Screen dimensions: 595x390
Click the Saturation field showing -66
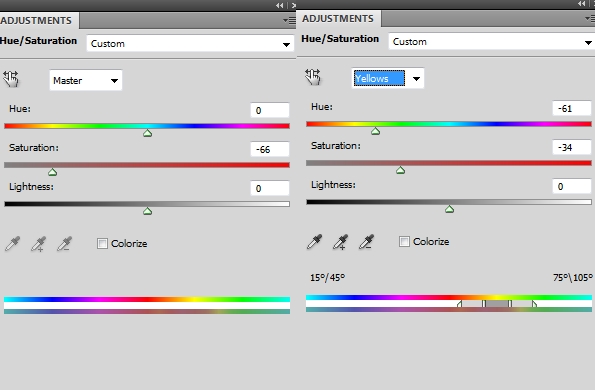coord(270,149)
